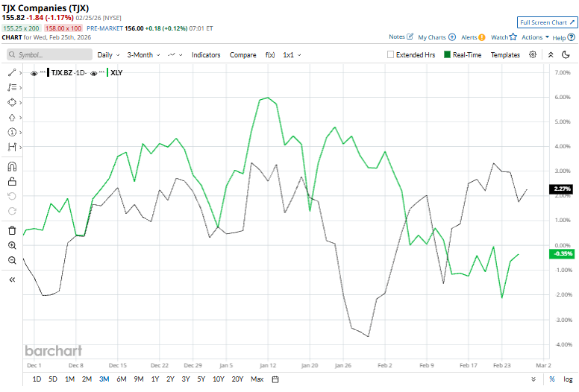Select the 6M range tab

click(122, 379)
